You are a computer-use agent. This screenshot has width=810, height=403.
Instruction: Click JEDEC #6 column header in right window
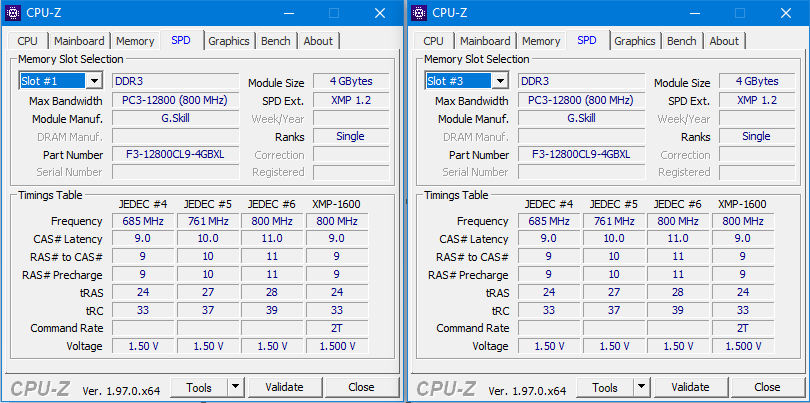[678, 204]
